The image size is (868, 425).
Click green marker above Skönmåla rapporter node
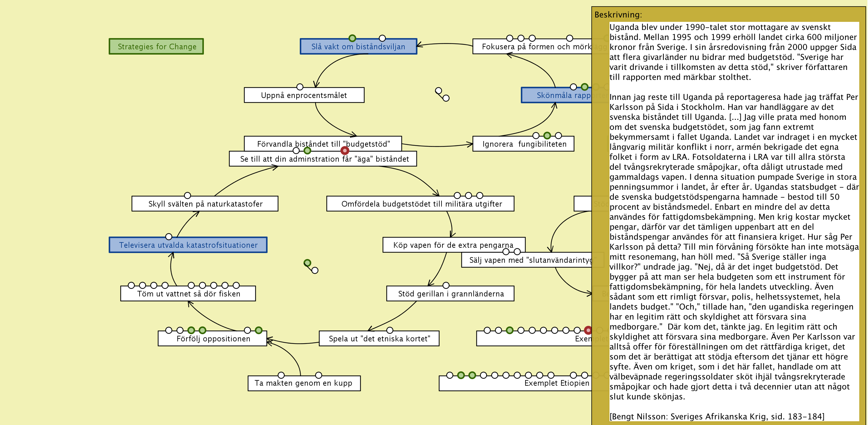pos(584,87)
